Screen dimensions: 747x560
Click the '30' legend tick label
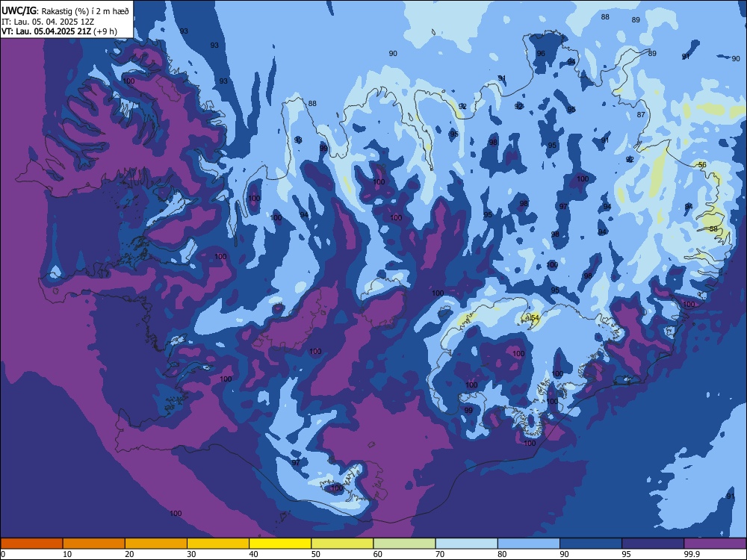(191, 554)
